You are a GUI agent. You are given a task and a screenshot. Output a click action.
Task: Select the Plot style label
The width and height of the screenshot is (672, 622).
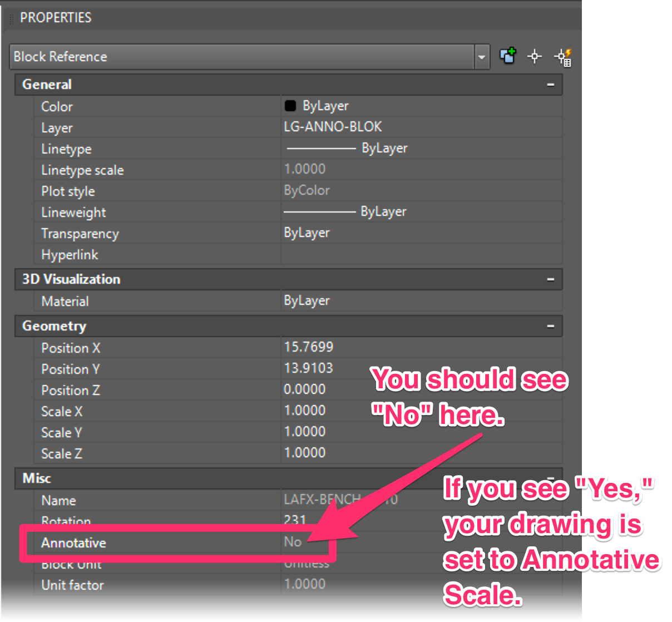pos(68,191)
